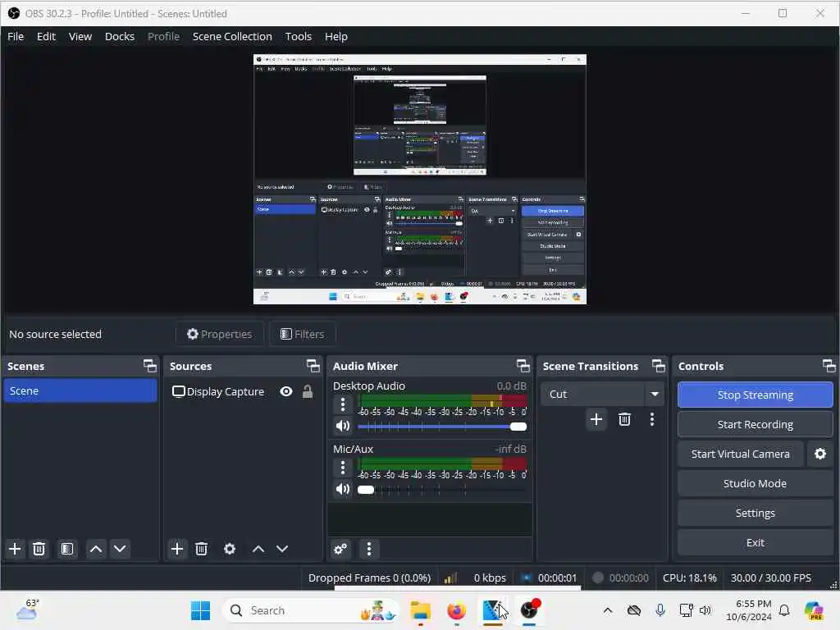Move source down in Sources panel
This screenshot has height=630, width=840.
pos(282,549)
